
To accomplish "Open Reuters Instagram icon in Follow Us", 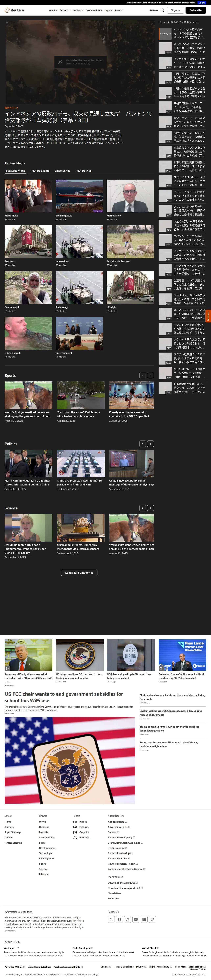I will point(128,919).
